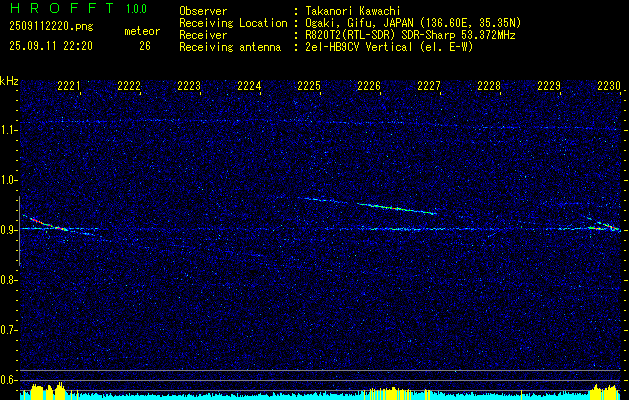Click the HROFFT program title
This screenshot has height=400, width=629.
62,8
